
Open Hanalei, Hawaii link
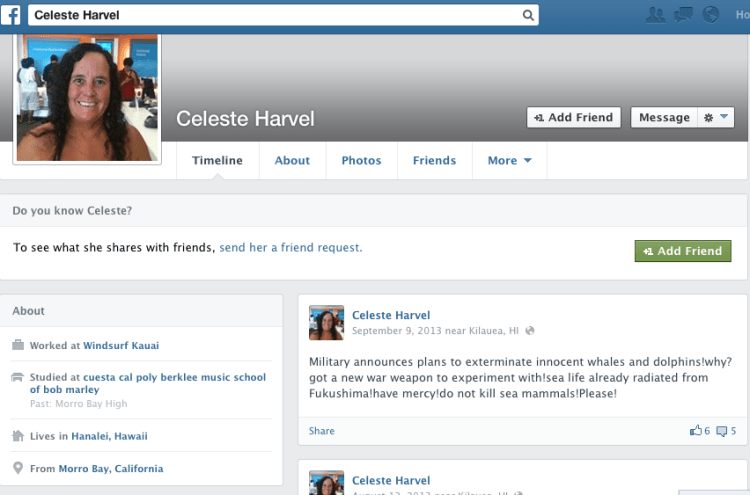110,436
